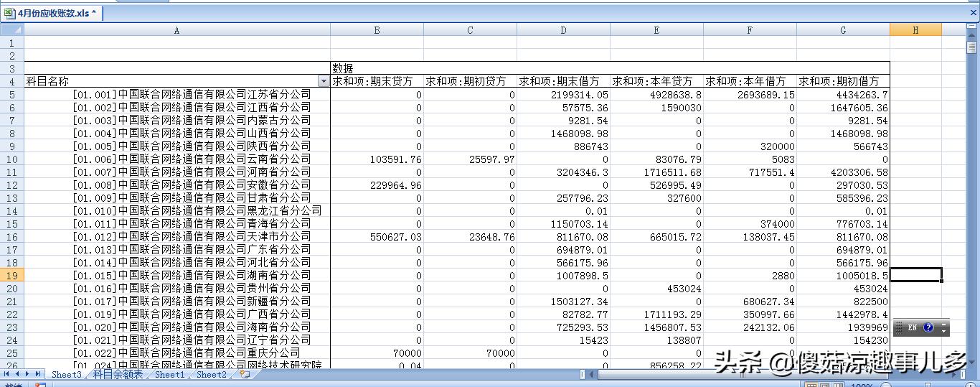The width and height of the screenshot is (980, 387).
Task: Switch to the Sheet1 tab
Action: 170,374
